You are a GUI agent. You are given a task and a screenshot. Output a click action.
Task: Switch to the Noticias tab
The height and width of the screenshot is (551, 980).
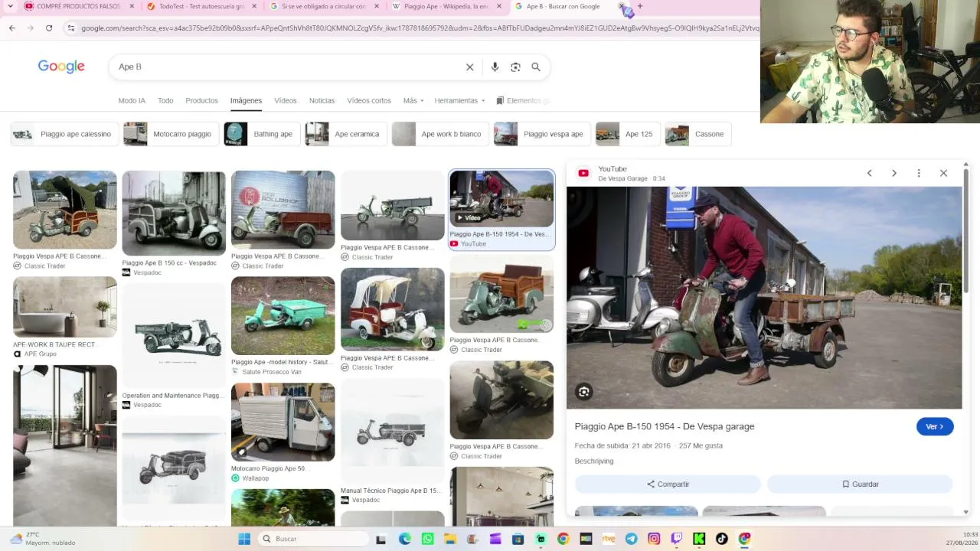point(322,100)
